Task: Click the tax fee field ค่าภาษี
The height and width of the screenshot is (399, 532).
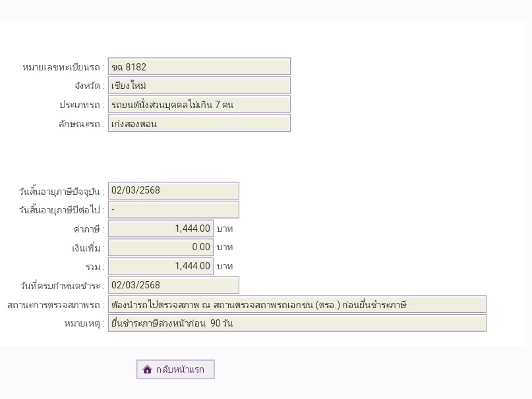Action: (160, 228)
